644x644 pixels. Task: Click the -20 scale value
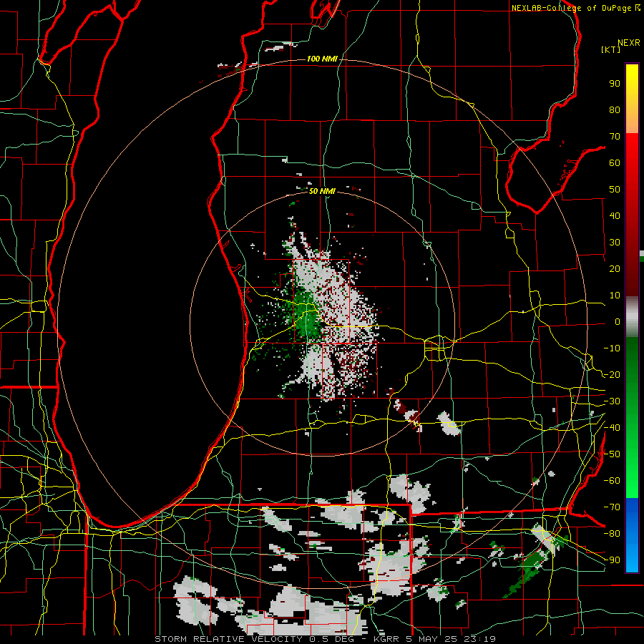pyautogui.click(x=612, y=375)
